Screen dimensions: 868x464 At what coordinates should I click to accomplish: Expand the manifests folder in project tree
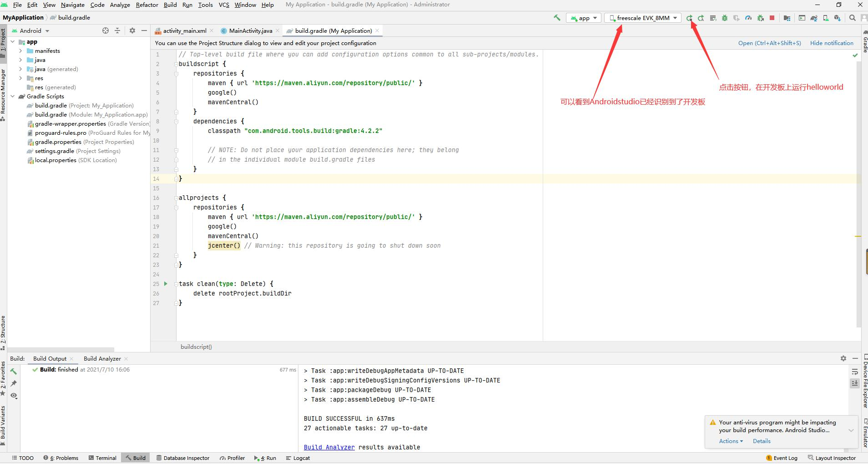pyautogui.click(x=20, y=51)
